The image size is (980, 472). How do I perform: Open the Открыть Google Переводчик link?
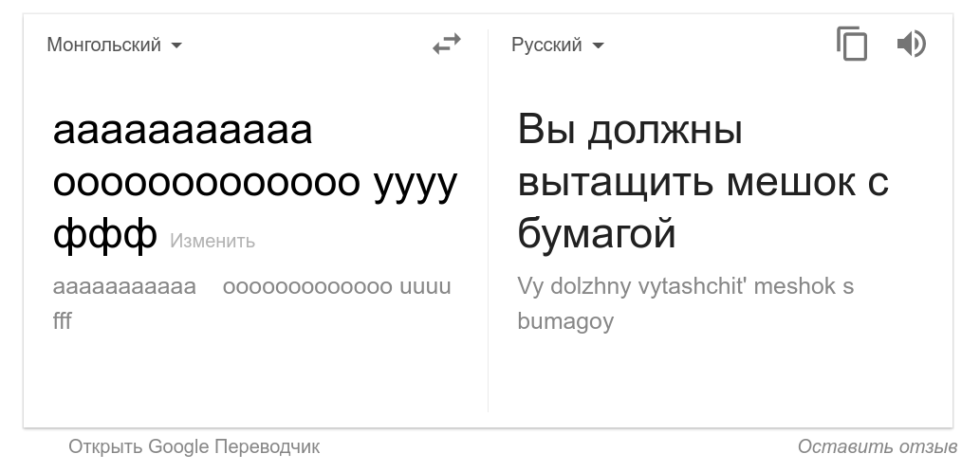click(x=194, y=447)
